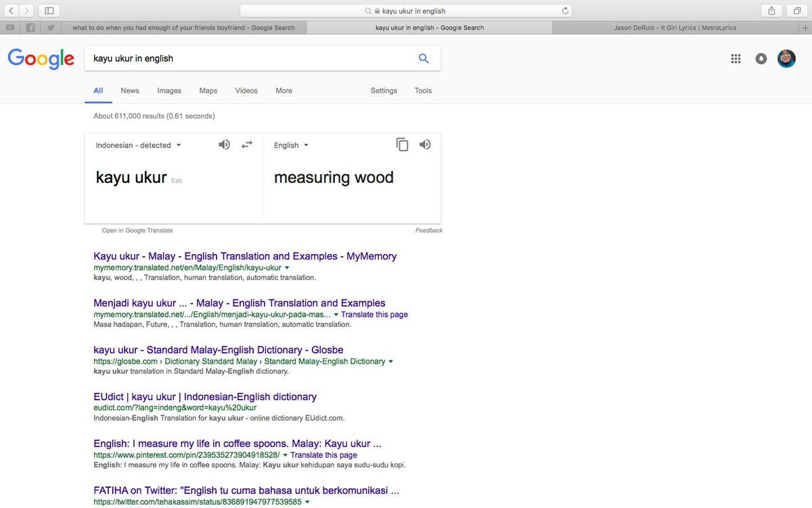
Task: Expand options arrow for mymemory kayu-ukur result
Action: (x=287, y=268)
